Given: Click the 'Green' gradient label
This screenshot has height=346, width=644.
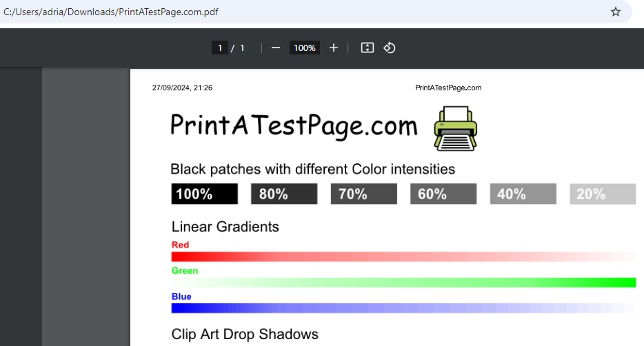Looking at the screenshot, I should point(185,271).
